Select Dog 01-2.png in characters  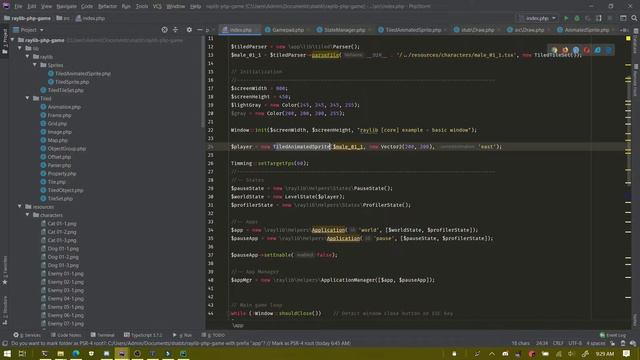click(x=63, y=257)
